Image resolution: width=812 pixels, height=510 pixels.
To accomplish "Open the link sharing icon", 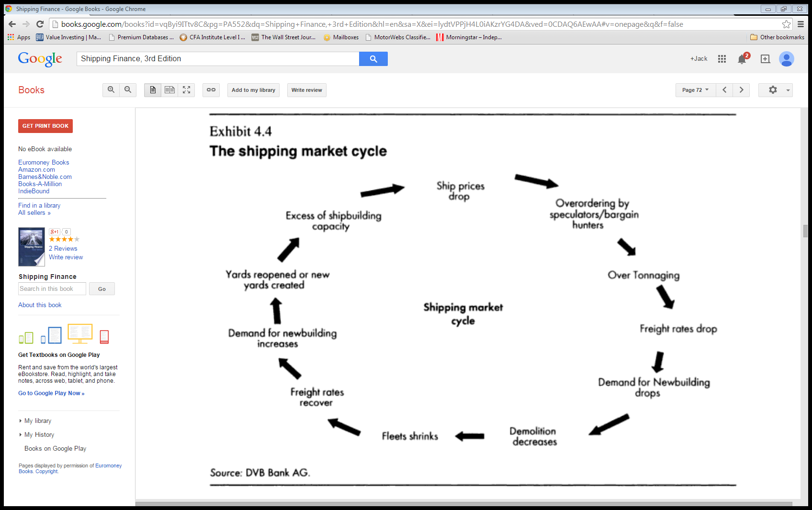I will click(x=211, y=90).
